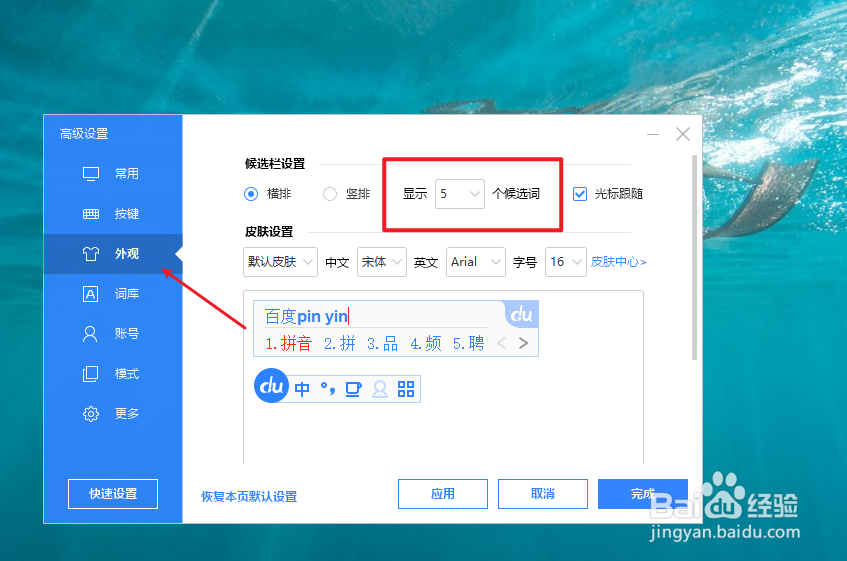The height and width of the screenshot is (561, 847).
Task: Select the 横排 horizontal layout radio
Action: pos(251,194)
